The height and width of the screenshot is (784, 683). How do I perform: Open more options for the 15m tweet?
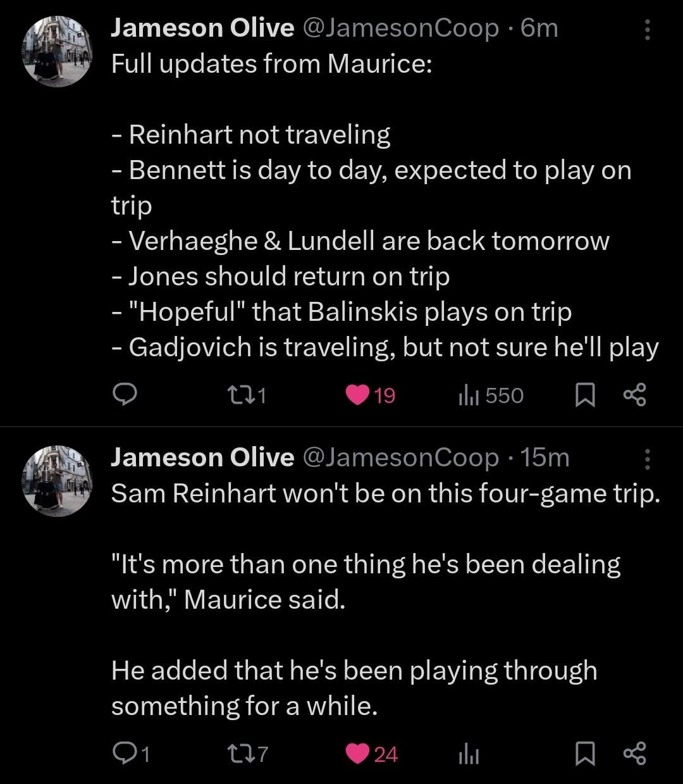tap(646, 458)
